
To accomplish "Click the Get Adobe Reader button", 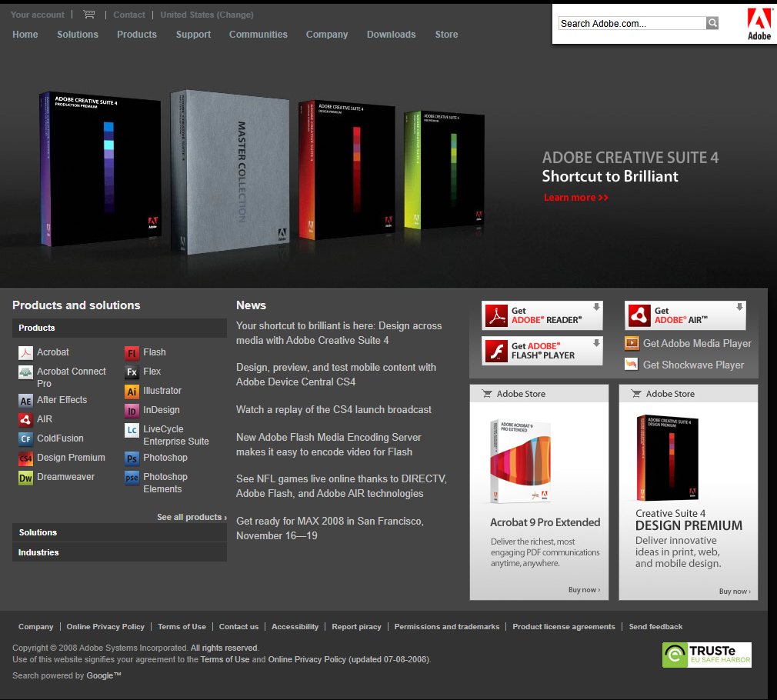I will 542,315.
